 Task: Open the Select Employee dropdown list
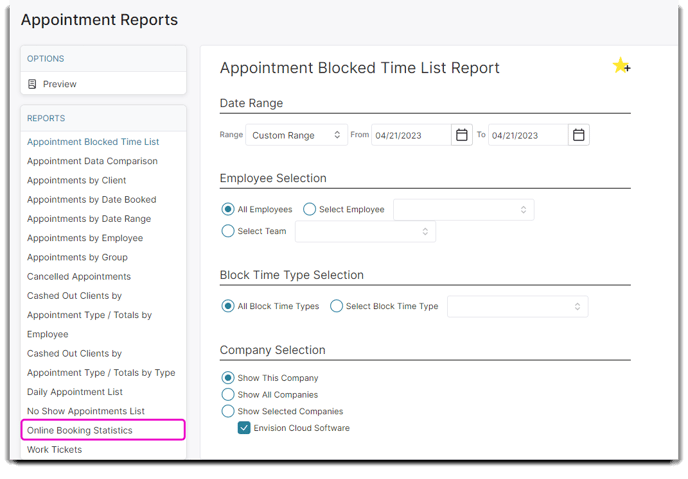(463, 210)
